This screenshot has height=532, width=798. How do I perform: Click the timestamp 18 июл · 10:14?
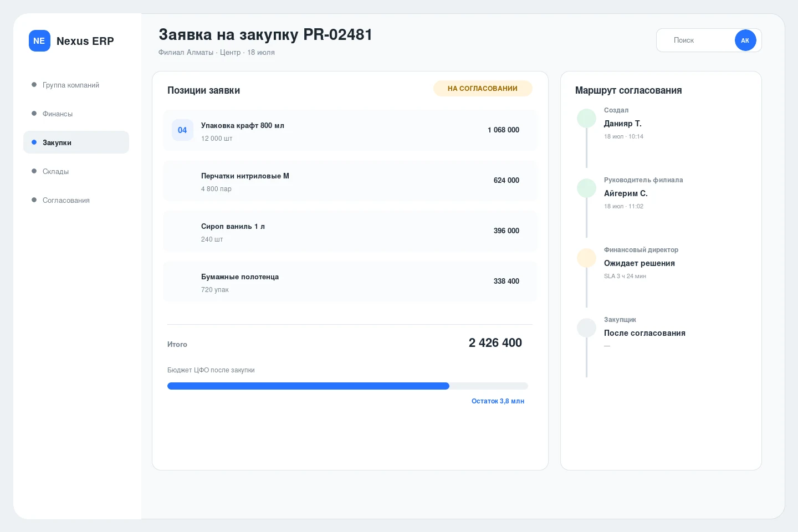pos(623,136)
